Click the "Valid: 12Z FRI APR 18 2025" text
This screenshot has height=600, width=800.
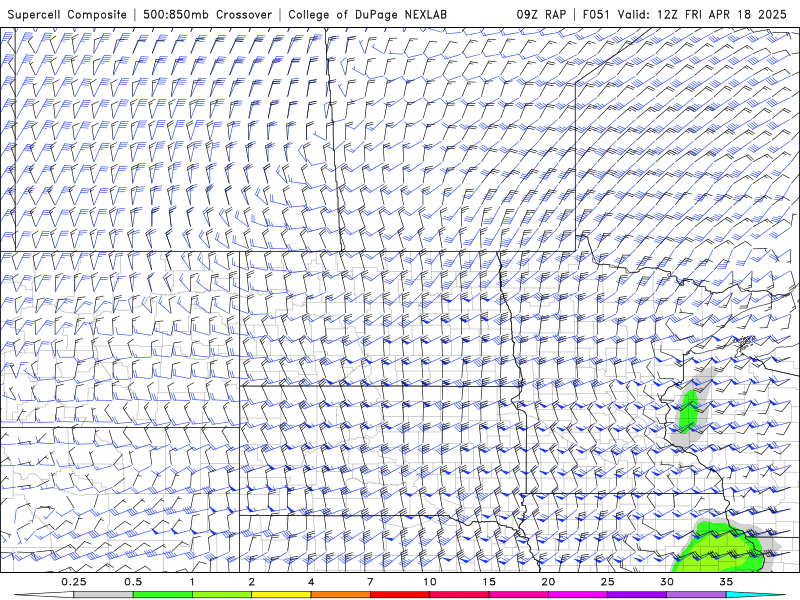pyautogui.click(x=702, y=14)
